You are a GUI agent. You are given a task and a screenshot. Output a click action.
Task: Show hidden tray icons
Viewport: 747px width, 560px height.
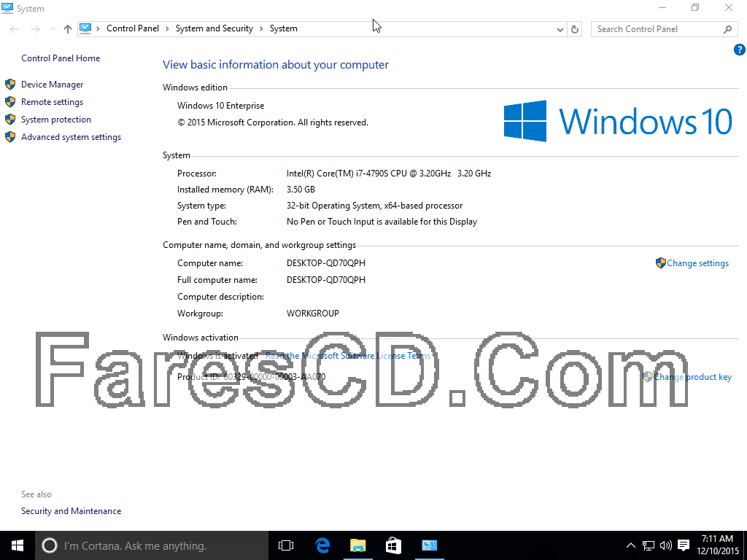[630, 545]
